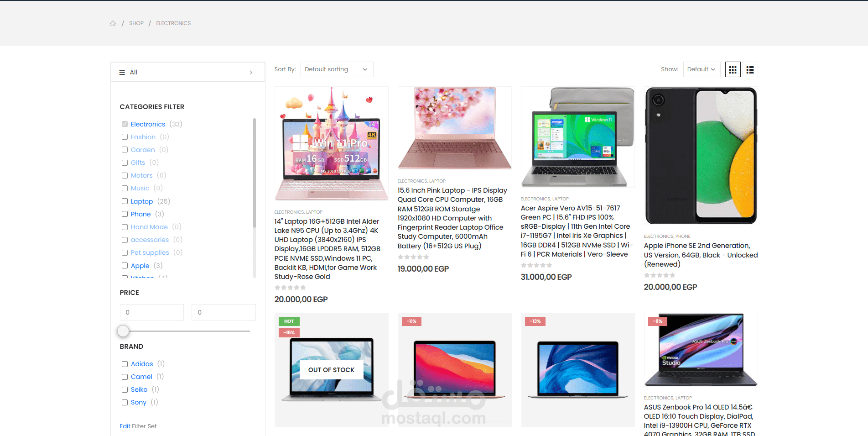
Task: Check the Garden category checkbox
Action: point(125,150)
